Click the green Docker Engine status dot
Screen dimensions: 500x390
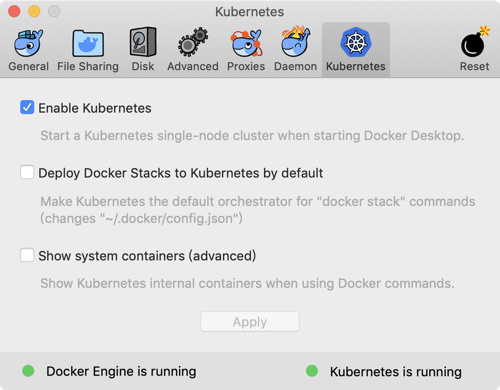point(28,371)
